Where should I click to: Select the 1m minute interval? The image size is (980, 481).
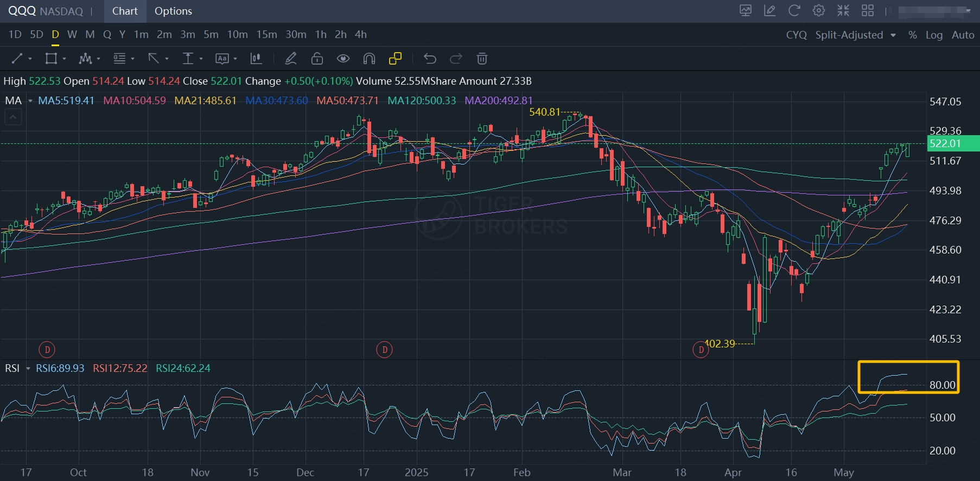click(141, 34)
